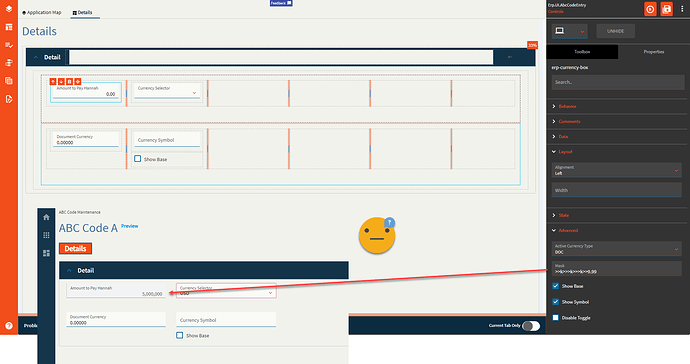Click the move-down icon on the selected currency box
This screenshot has height=364, width=690.
(x=61, y=82)
